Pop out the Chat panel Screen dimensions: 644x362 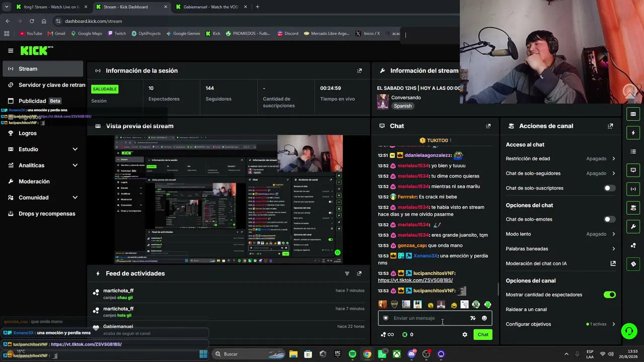(488, 126)
